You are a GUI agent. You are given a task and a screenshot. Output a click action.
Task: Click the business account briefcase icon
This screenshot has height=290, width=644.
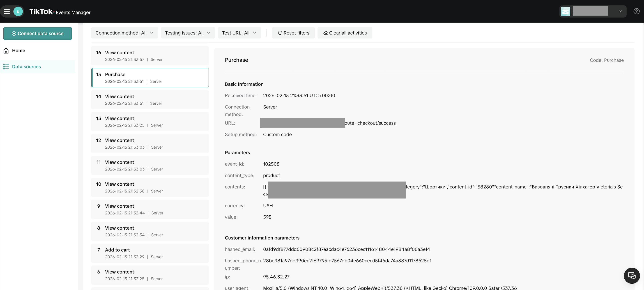[x=565, y=11]
